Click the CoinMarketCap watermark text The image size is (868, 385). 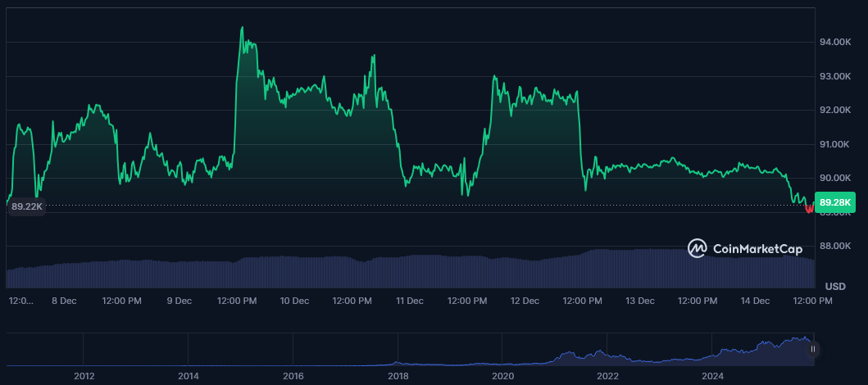click(x=757, y=249)
